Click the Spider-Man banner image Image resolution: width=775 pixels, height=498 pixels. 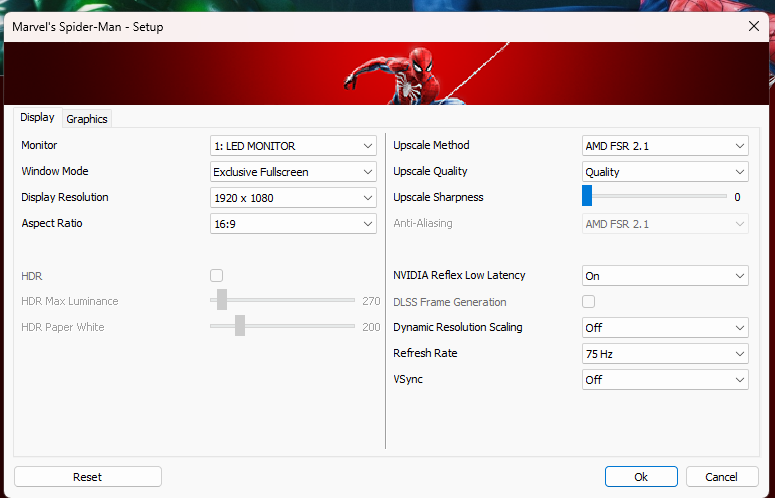(387, 73)
